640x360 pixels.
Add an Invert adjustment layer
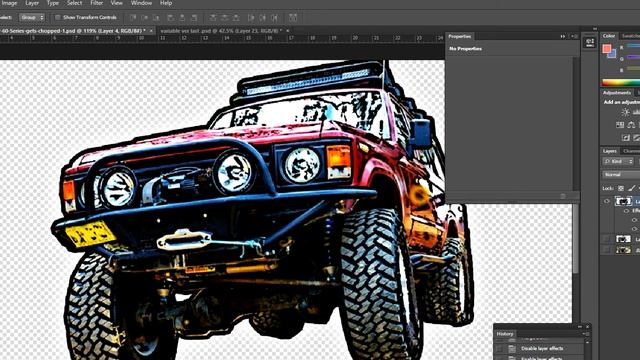626,138
